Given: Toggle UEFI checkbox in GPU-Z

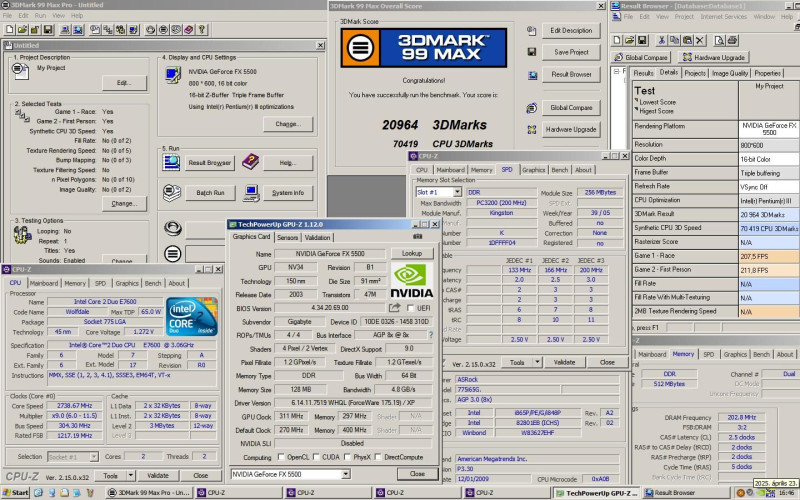Looking at the screenshot, I should coord(410,308).
